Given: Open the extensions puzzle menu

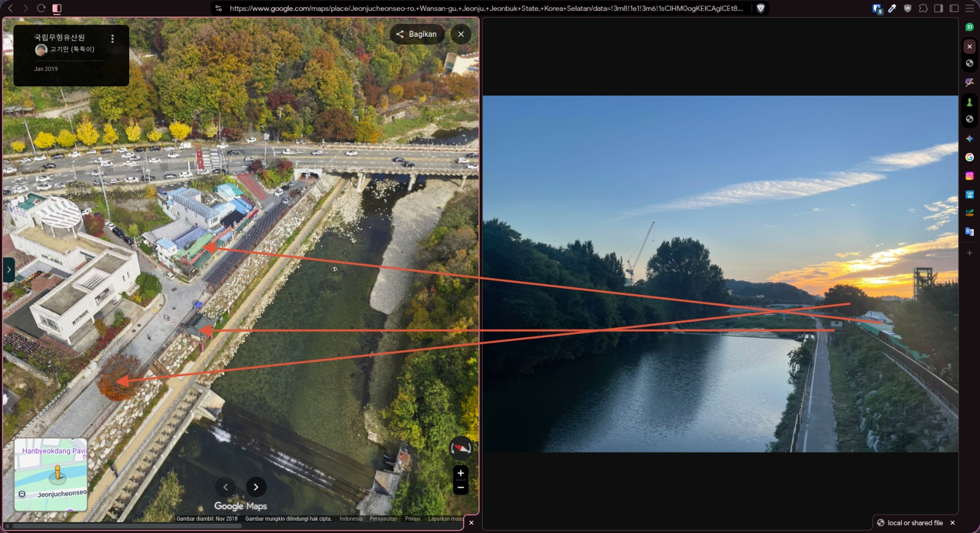Looking at the screenshot, I should 923,9.
